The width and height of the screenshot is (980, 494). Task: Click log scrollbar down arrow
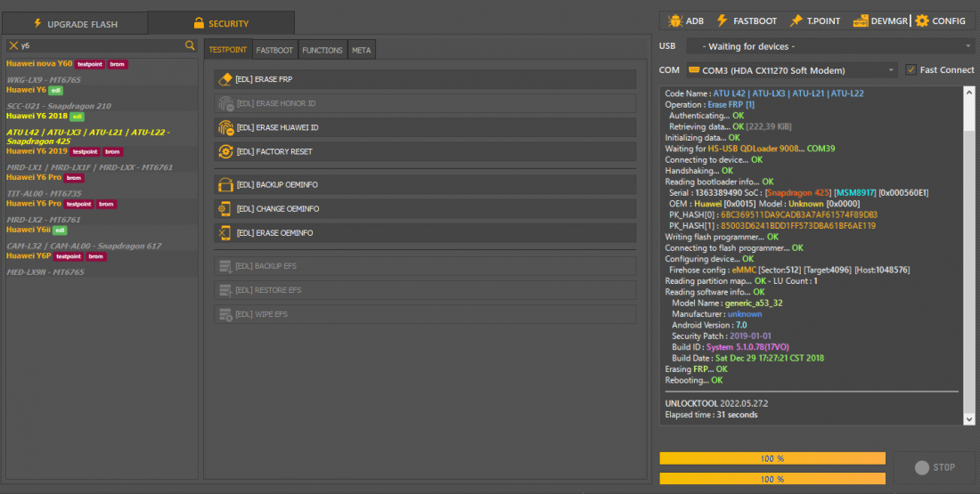pyautogui.click(x=969, y=420)
